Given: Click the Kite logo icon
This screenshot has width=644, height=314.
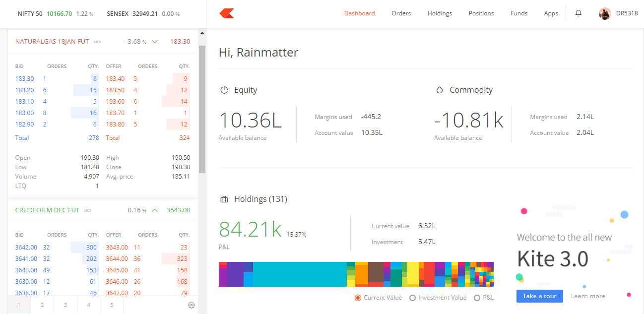Looking at the screenshot, I should pyautogui.click(x=227, y=13).
